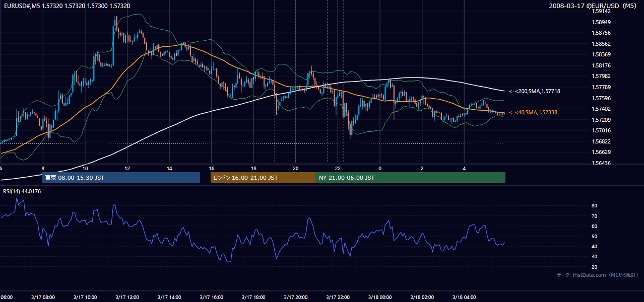The height and width of the screenshot is (302, 644).
Task: Click the 3/18 04:00 time axis label
Action: click(x=464, y=297)
